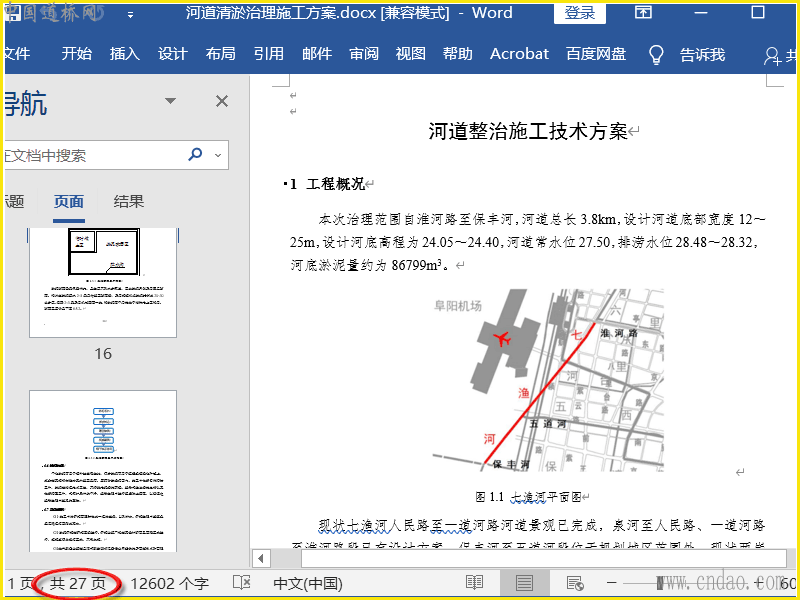Switch to Web Layout view in status bar
The image size is (800, 600).
tap(575, 583)
